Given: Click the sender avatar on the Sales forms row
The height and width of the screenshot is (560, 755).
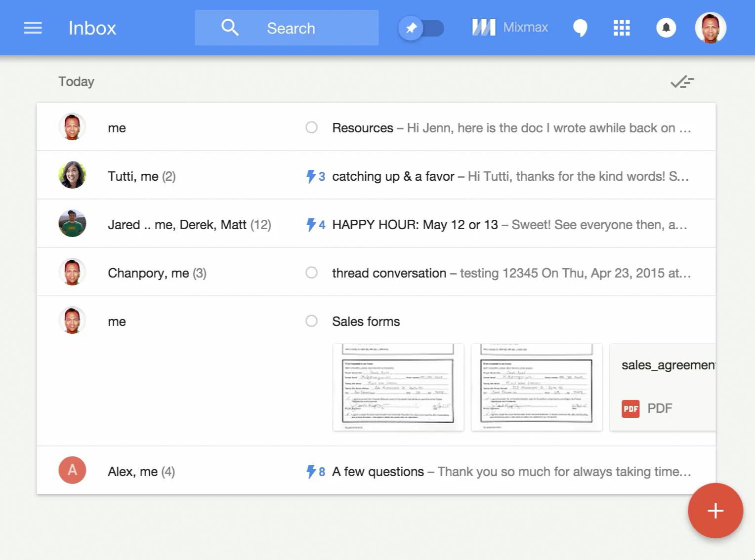Looking at the screenshot, I should [x=72, y=320].
